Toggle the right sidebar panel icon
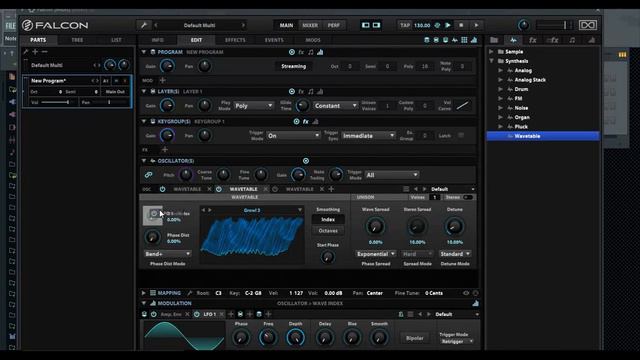The image size is (640, 360). pos(376,25)
